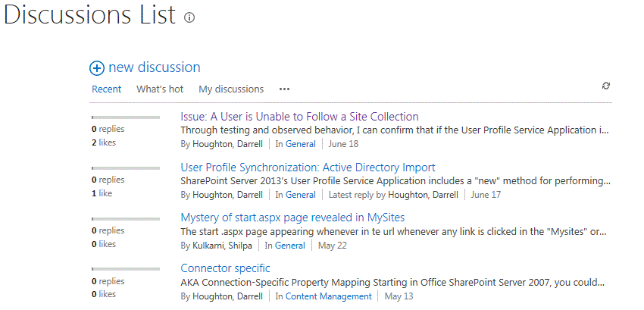Open 'Mystery of start.aspx page revealed in MySites'

293,218
